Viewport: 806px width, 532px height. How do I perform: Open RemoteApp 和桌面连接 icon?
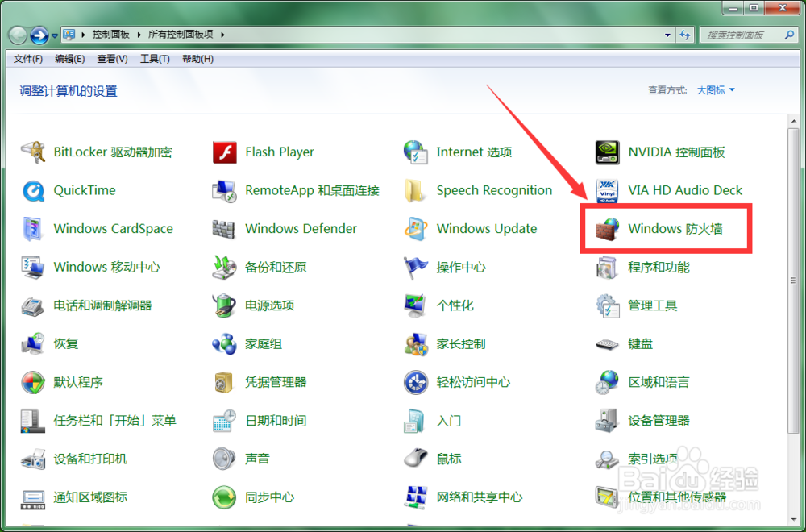coord(225,191)
